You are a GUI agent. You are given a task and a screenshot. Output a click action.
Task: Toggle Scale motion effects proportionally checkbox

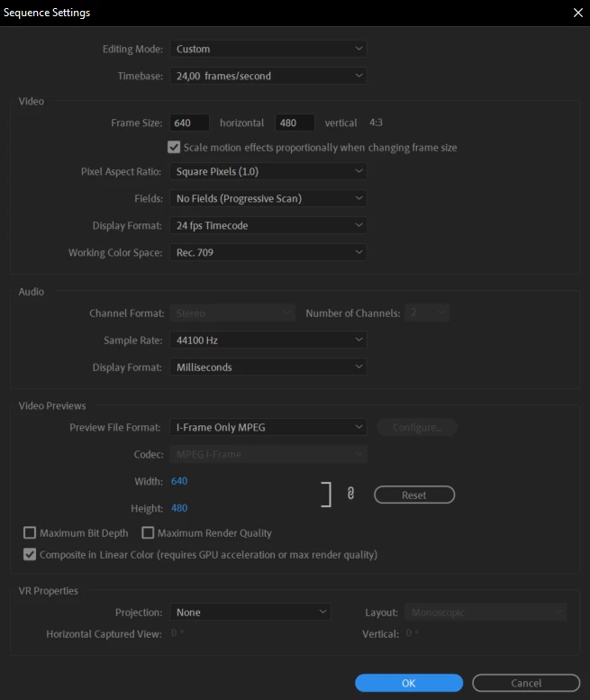(x=174, y=148)
